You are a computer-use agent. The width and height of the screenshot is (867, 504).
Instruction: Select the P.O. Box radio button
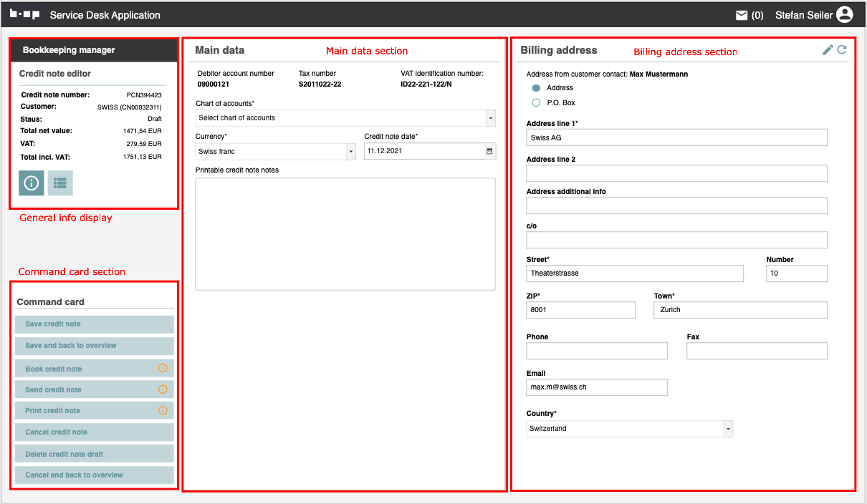536,103
